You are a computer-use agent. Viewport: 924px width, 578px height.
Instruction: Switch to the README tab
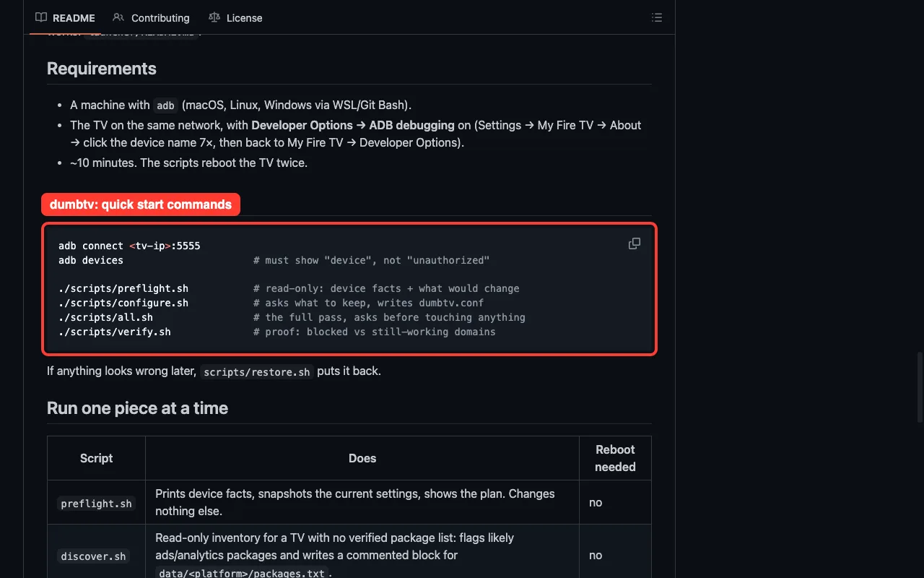[65, 17]
